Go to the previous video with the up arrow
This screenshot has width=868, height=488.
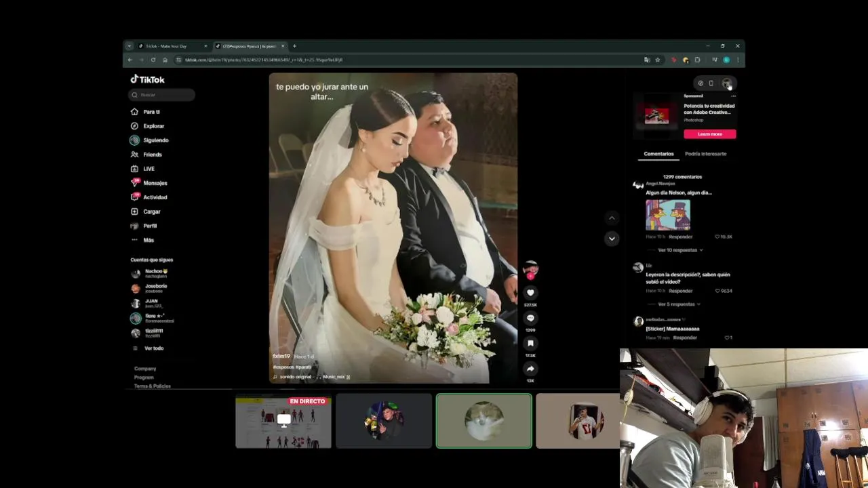pos(612,218)
